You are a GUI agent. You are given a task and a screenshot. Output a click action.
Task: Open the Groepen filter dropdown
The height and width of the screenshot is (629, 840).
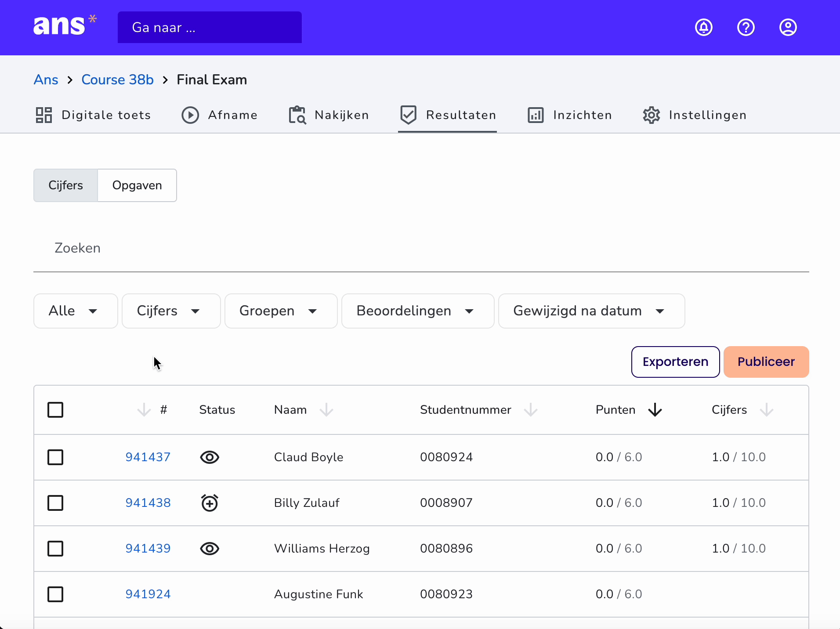click(281, 311)
